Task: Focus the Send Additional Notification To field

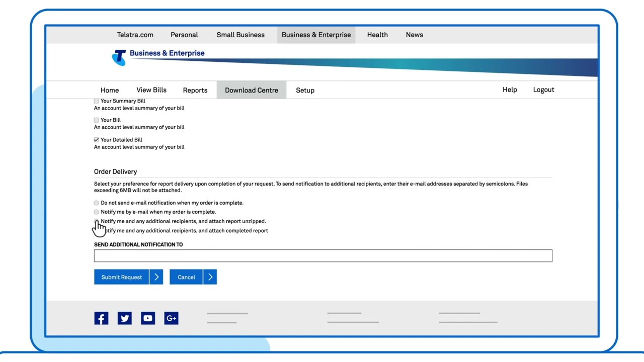Action: tap(323, 256)
